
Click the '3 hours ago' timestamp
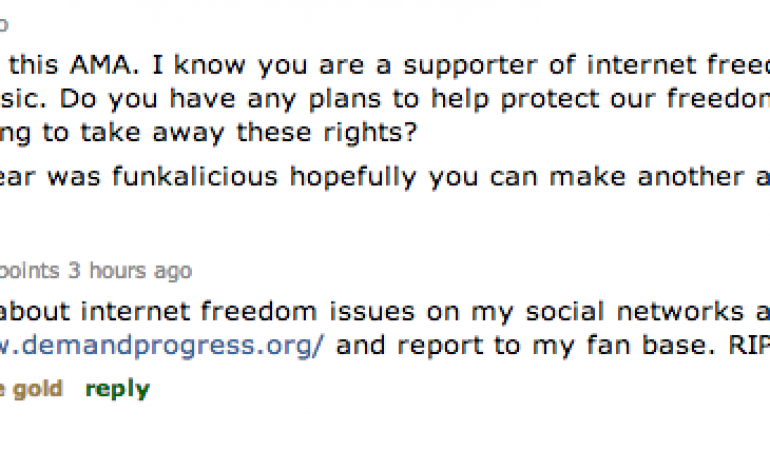tap(130, 271)
